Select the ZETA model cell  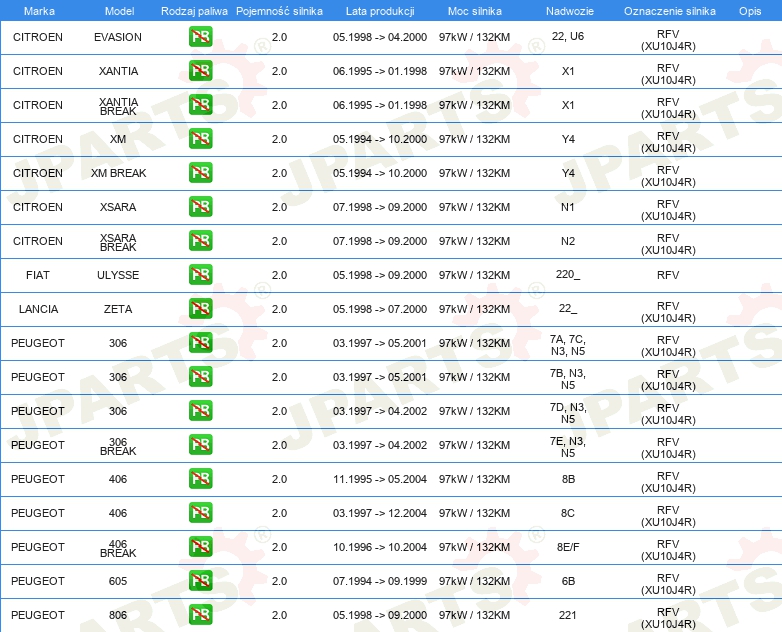click(x=118, y=309)
